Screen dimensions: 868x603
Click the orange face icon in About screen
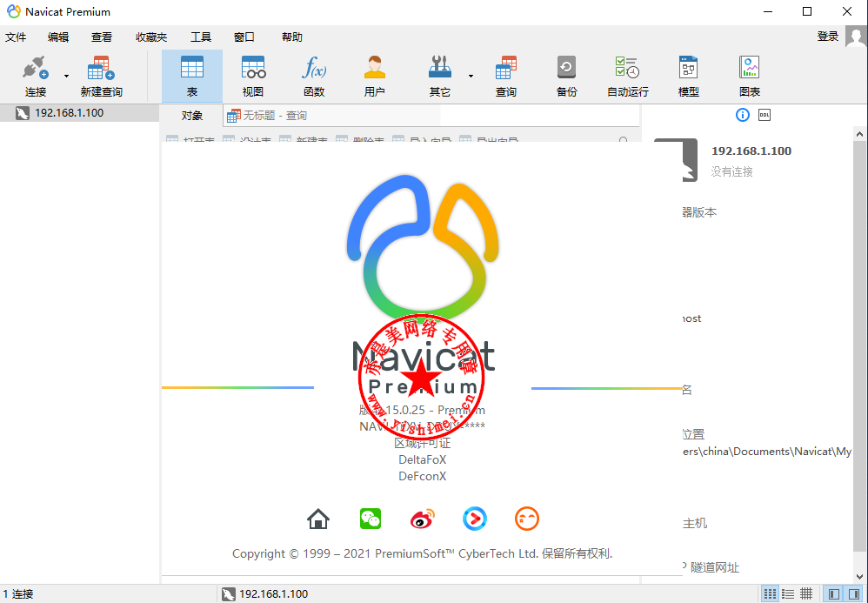pos(526,519)
